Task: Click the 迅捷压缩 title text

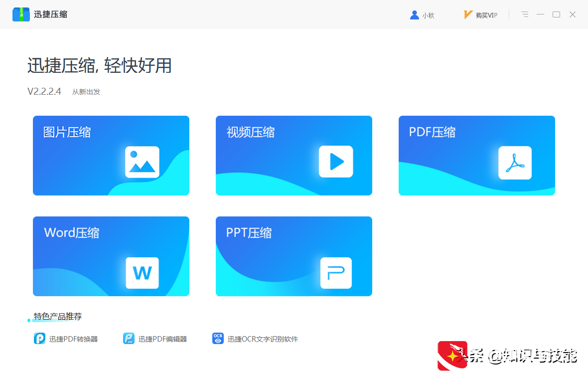Action: point(51,14)
